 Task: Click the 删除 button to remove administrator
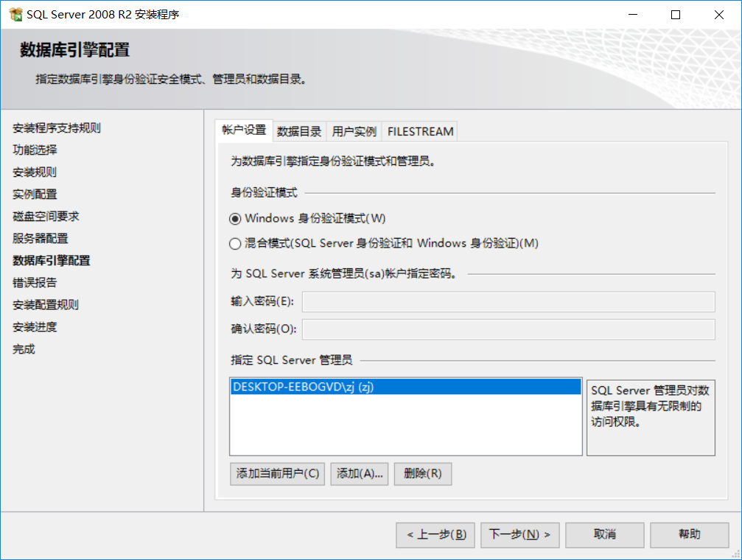422,474
